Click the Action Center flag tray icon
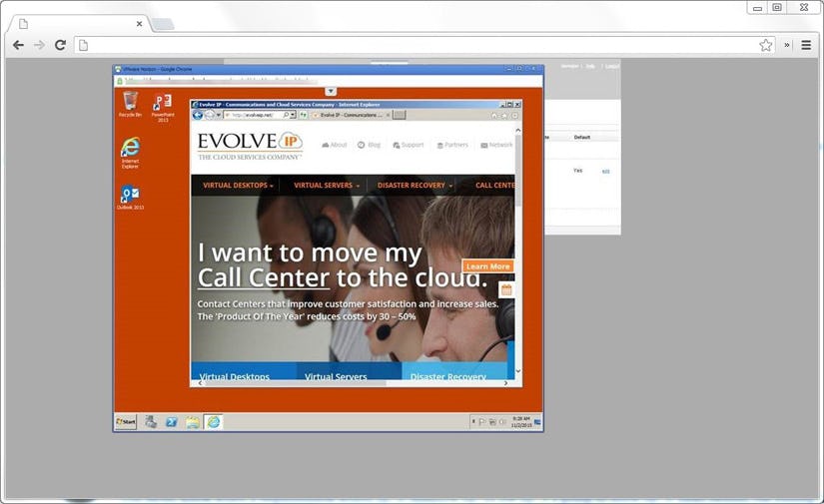This screenshot has height=504, width=824. click(x=481, y=421)
